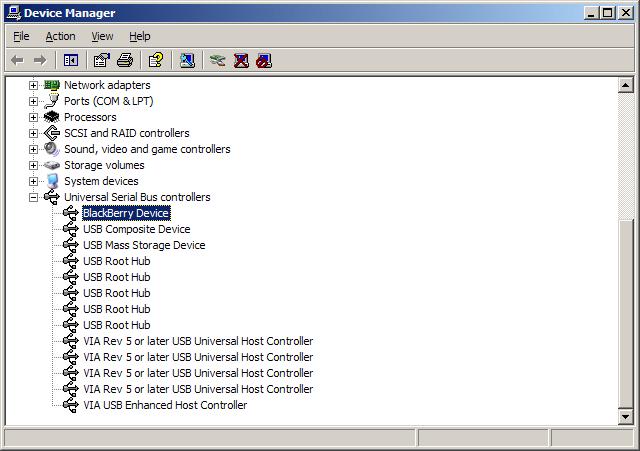Click the USB Mass Storage Device icon
This screenshot has height=451, width=640.
coord(71,245)
